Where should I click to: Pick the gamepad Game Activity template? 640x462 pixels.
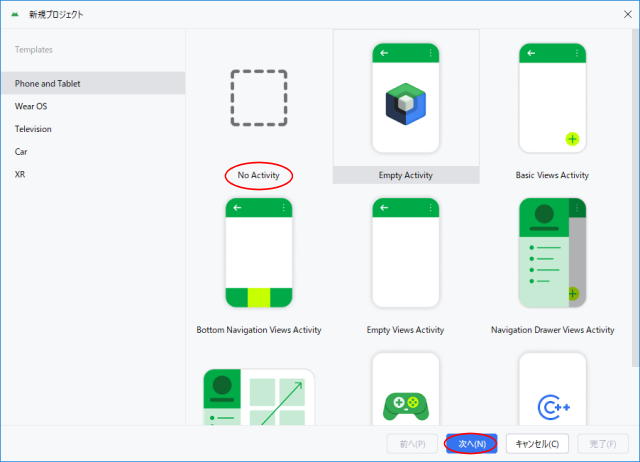(x=405, y=399)
